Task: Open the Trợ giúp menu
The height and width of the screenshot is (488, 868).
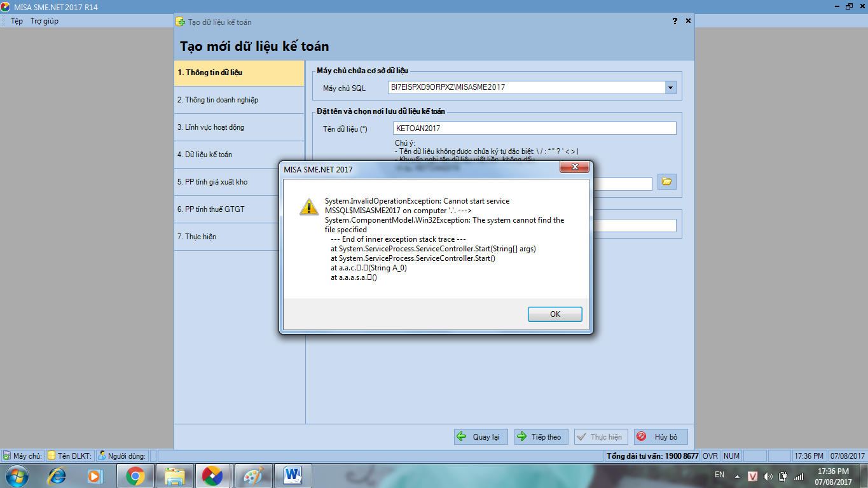Action: [45, 21]
